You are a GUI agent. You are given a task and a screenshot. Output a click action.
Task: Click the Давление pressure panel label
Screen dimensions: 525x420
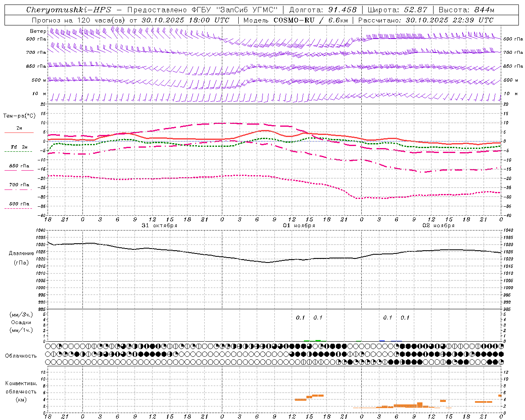coord(21,253)
